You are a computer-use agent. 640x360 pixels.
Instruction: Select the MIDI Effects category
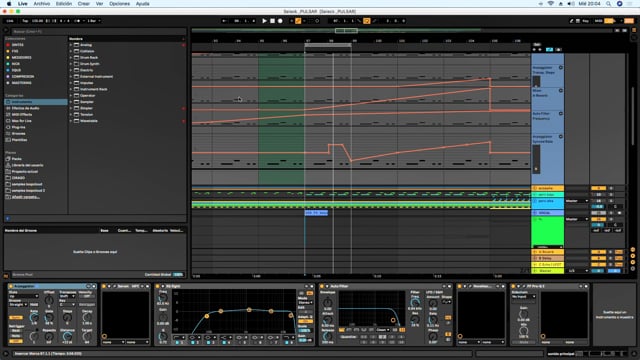[x=21, y=114]
